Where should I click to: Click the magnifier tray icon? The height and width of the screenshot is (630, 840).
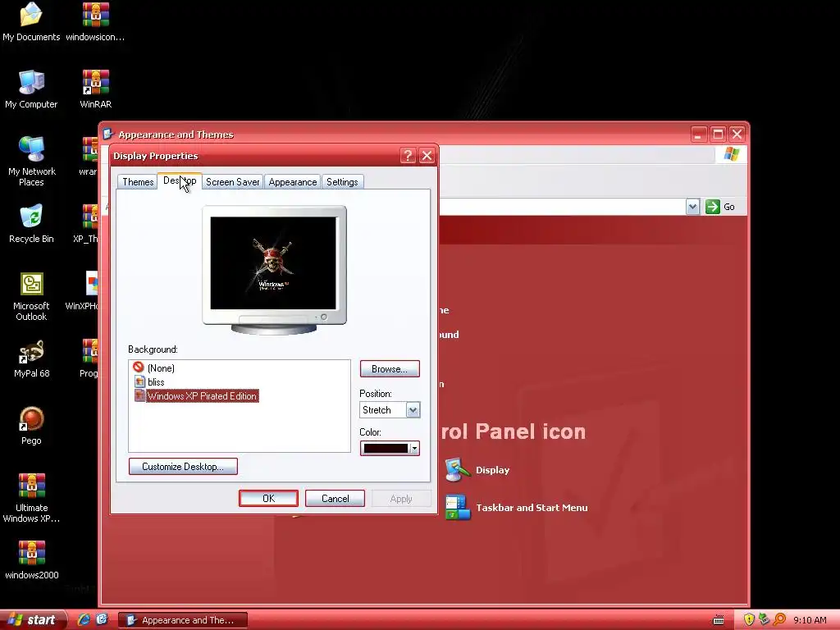pyautogui.click(x=779, y=620)
